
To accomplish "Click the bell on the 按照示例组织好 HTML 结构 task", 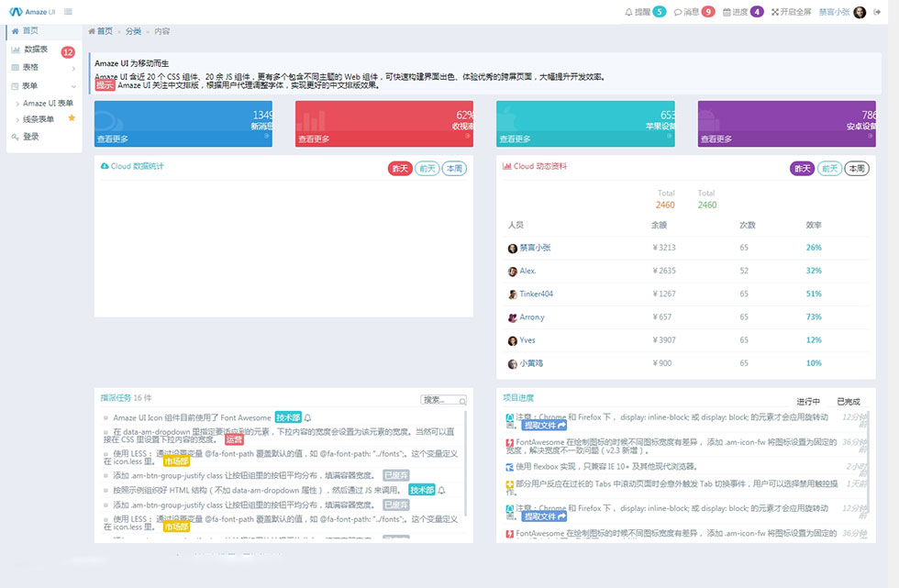I will (x=441, y=490).
